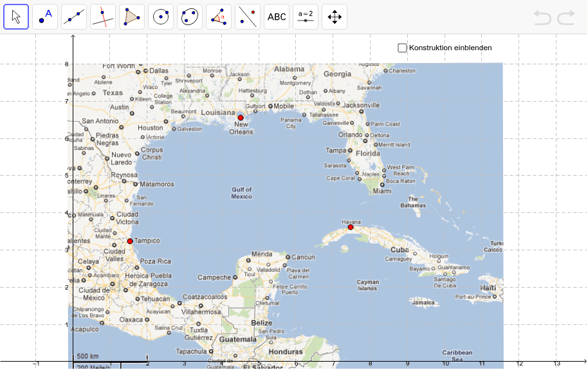Viewport: 588px width, 370px height.
Task: Click the Oaxaca label on the map
Action: (x=131, y=320)
